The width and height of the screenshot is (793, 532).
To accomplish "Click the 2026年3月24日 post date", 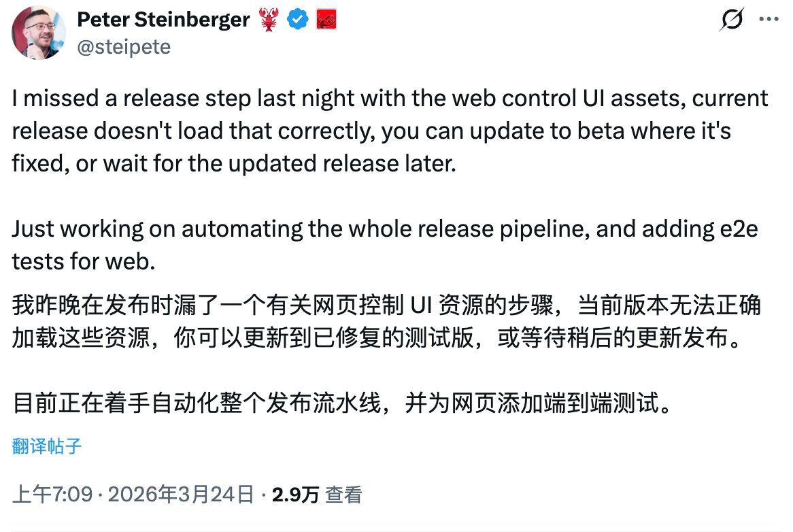I will pyautogui.click(x=178, y=495).
